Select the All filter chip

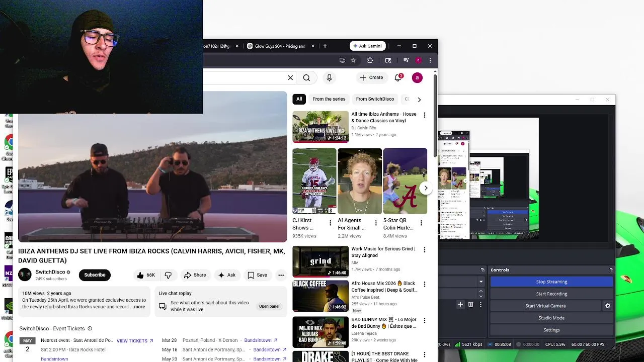tap(299, 99)
